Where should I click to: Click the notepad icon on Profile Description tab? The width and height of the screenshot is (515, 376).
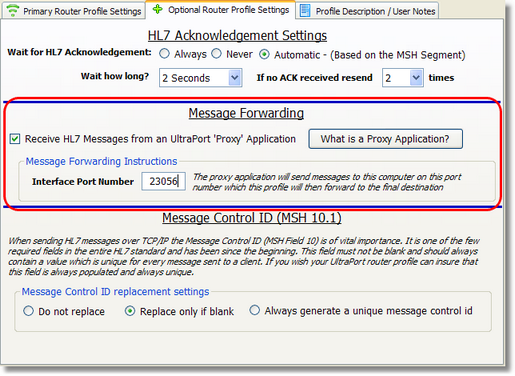click(305, 11)
